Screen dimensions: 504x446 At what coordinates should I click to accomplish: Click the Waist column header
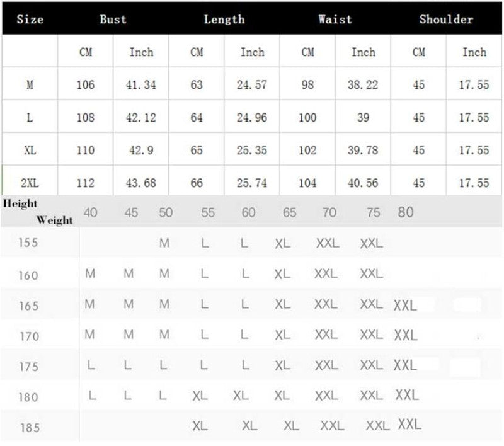pos(335,19)
